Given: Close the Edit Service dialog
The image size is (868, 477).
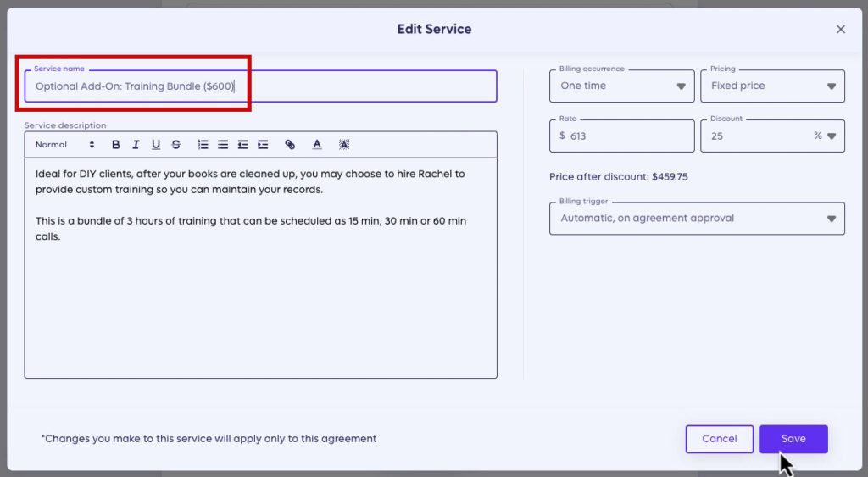Looking at the screenshot, I should click(840, 30).
